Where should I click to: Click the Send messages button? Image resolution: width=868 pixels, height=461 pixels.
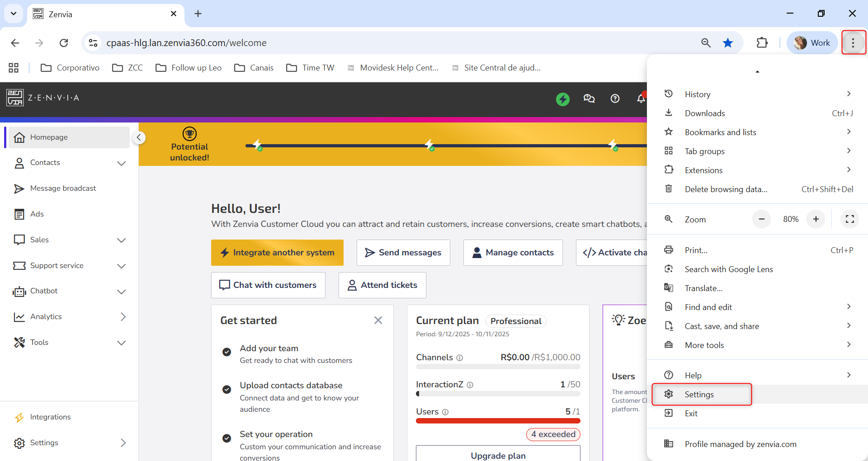[x=403, y=253]
